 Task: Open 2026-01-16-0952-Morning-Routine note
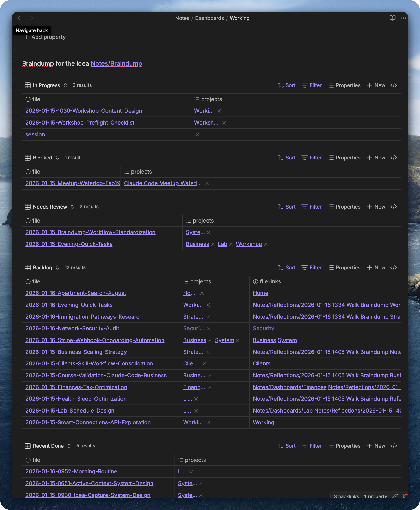pyautogui.click(x=71, y=472)
